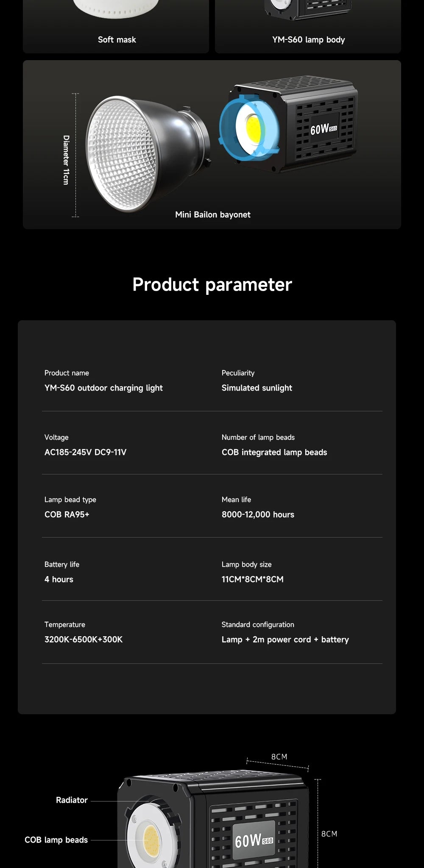Click Lamp + 2m power cord + battery

click(285, 639)
